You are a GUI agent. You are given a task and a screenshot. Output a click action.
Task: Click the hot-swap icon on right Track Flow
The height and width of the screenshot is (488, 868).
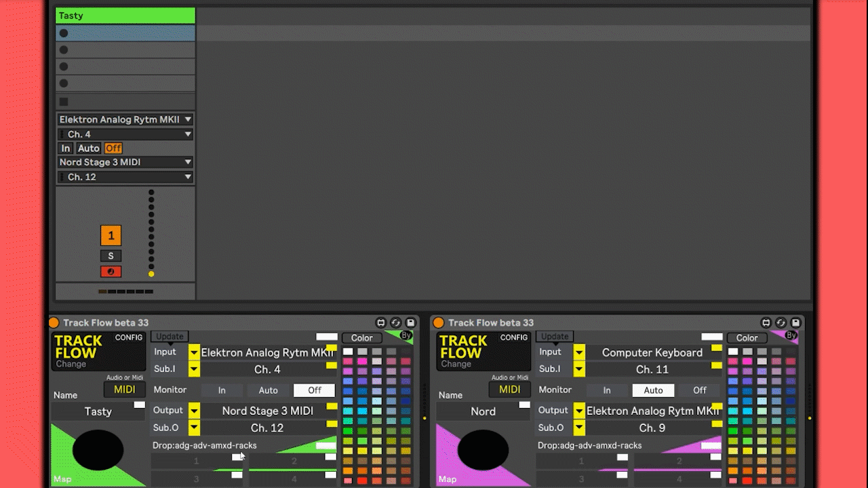(781, 323)
